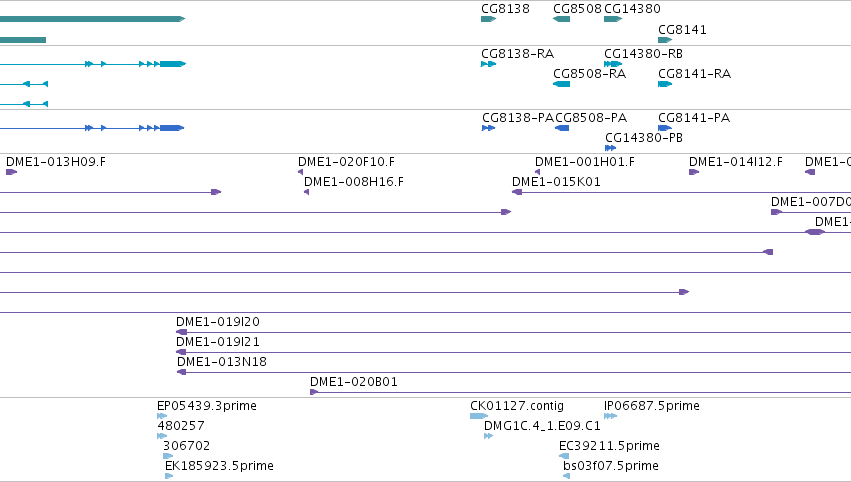851x482 pixels.
Task: Select the CG14380-PB protein label
Action: coord(644,138)
